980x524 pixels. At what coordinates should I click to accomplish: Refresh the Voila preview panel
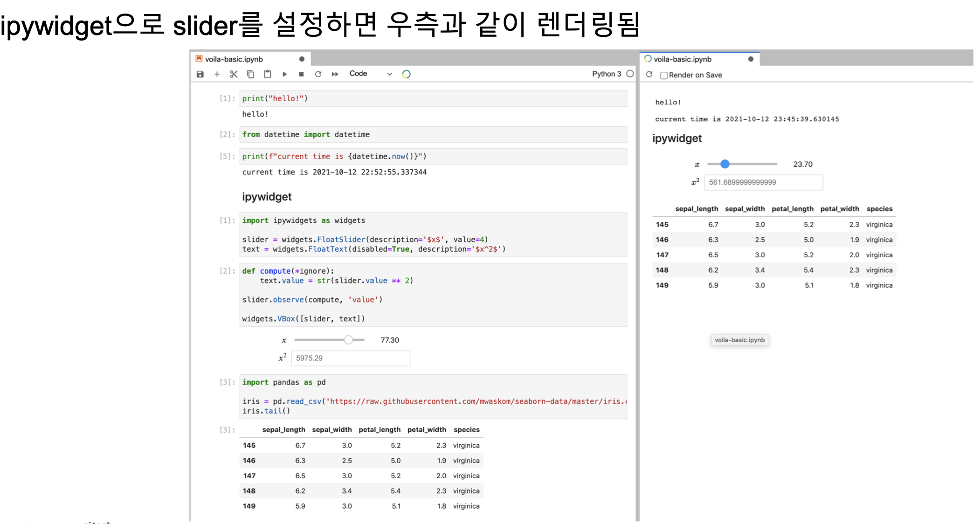click(x=649, y=75)
